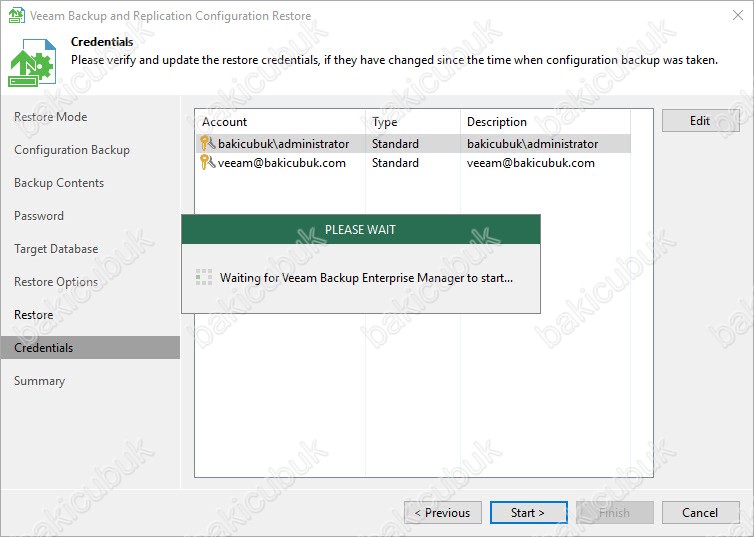Click the greyed-out Finish button
Viewport: 754px width, 537px height.
(x=615, y=512)
